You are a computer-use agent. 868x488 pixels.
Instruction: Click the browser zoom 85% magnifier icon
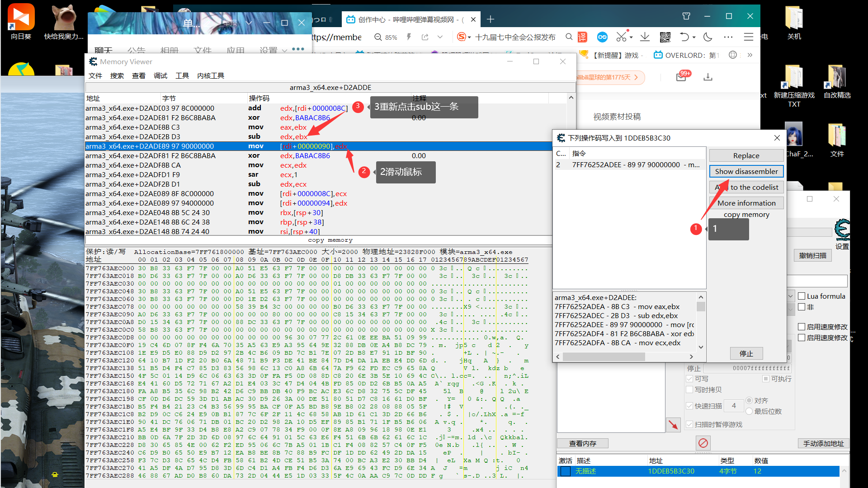[x=378, y=37]
